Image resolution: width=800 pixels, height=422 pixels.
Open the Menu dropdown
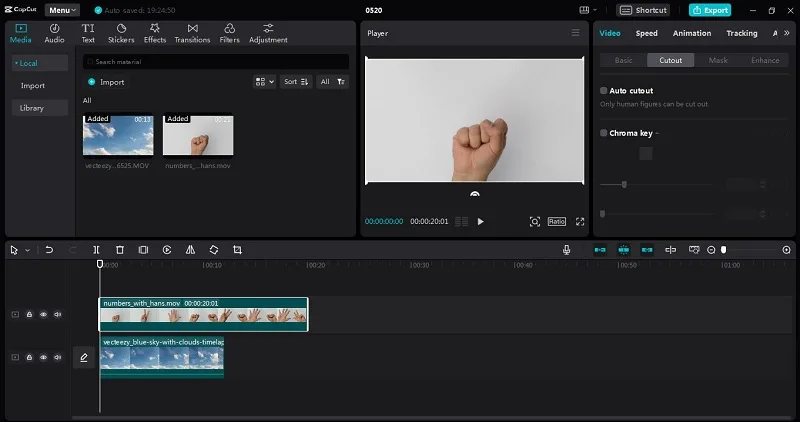click(62, 10)
